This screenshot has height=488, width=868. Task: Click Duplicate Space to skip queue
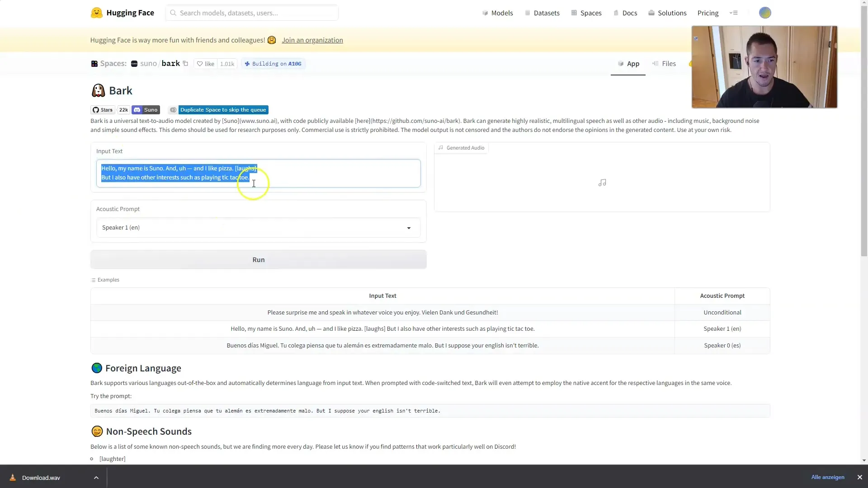click(224, 110)
